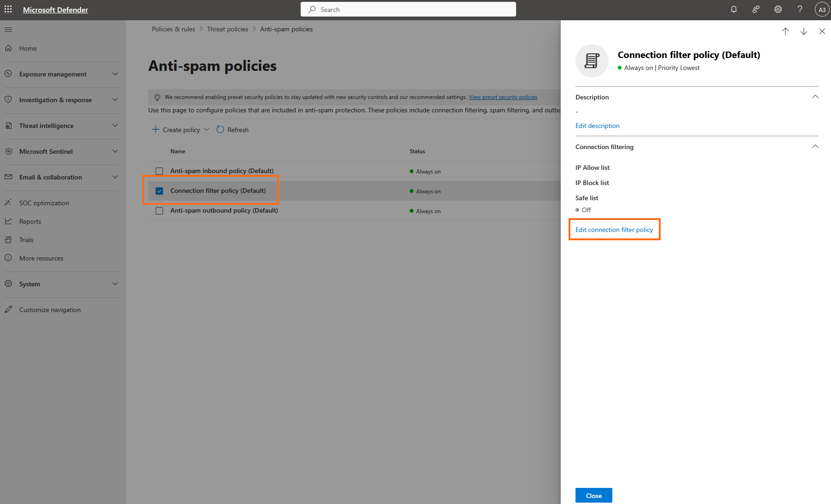Expand the Email & collaboration chevron
Screen dimensions: 831x504
(x=115, y=177)
